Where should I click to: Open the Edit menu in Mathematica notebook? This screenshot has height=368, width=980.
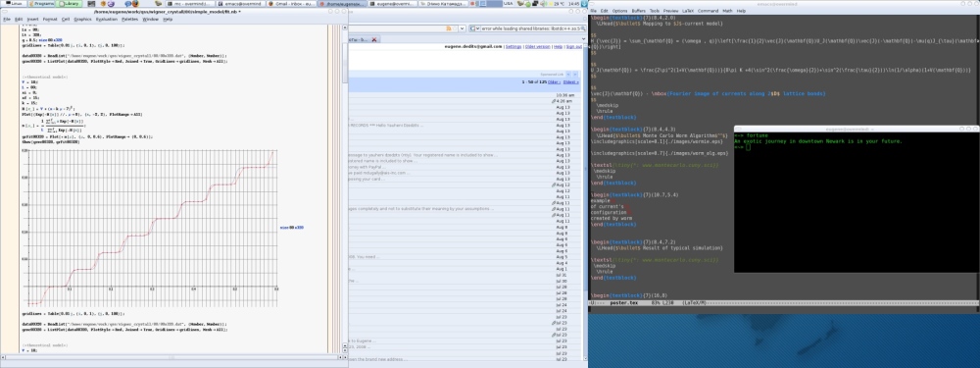pos(19,20)
